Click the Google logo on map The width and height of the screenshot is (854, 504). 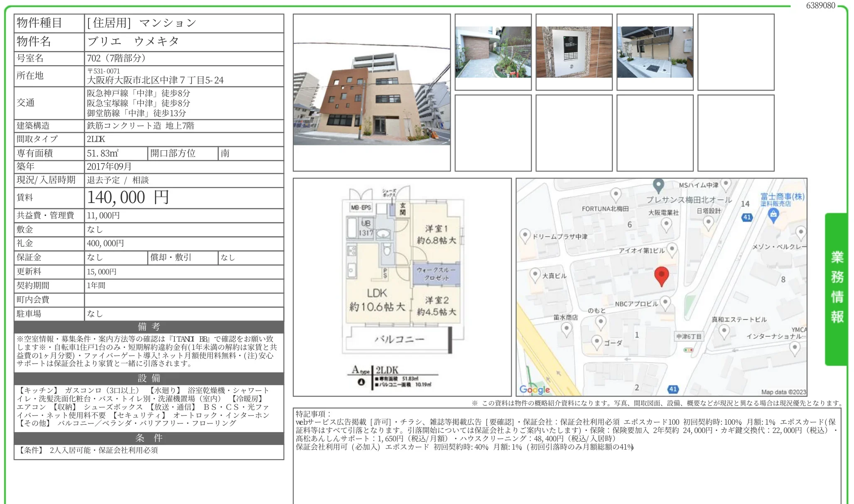tap(534, 389)
